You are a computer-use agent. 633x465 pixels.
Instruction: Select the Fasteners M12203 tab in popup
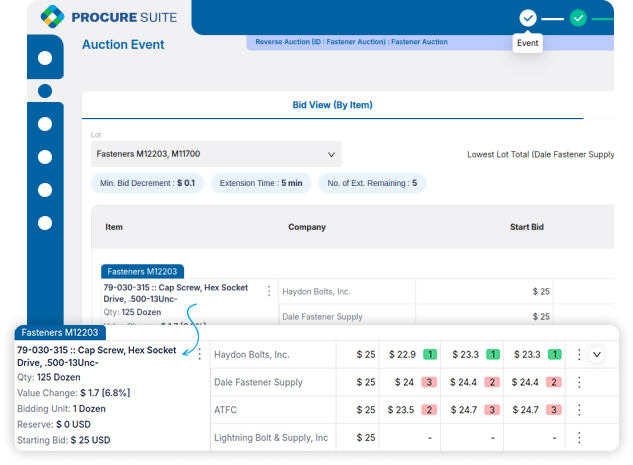(x=60, y=333)
